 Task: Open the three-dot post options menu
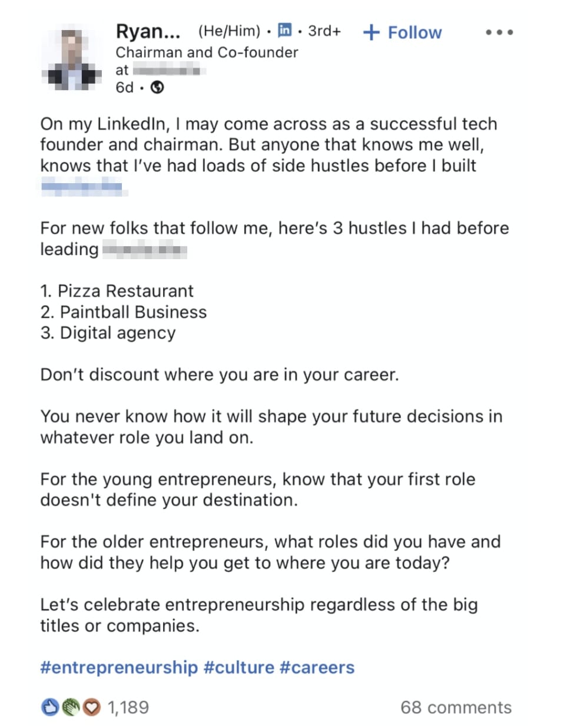(x=499, y=32)
